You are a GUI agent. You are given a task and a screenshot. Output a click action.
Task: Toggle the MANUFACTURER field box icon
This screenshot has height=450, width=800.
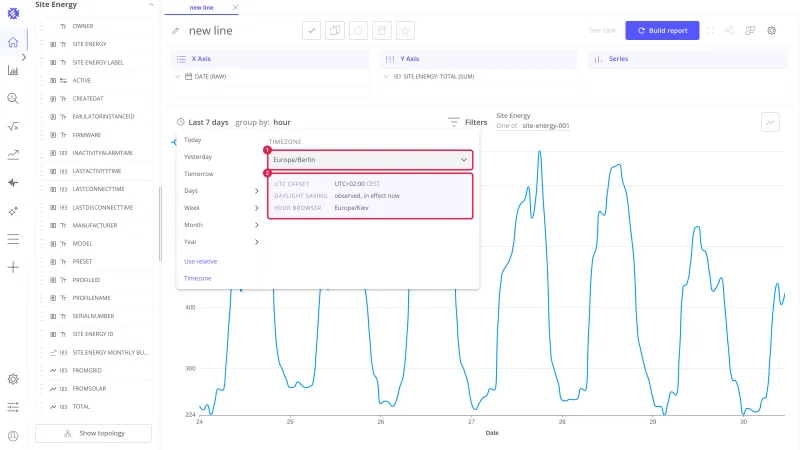53,226
